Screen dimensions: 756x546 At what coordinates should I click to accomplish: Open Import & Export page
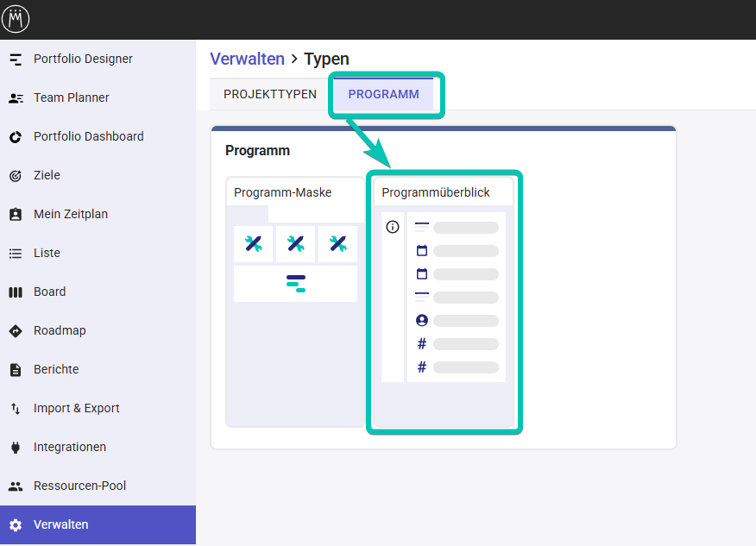point(76,409)
